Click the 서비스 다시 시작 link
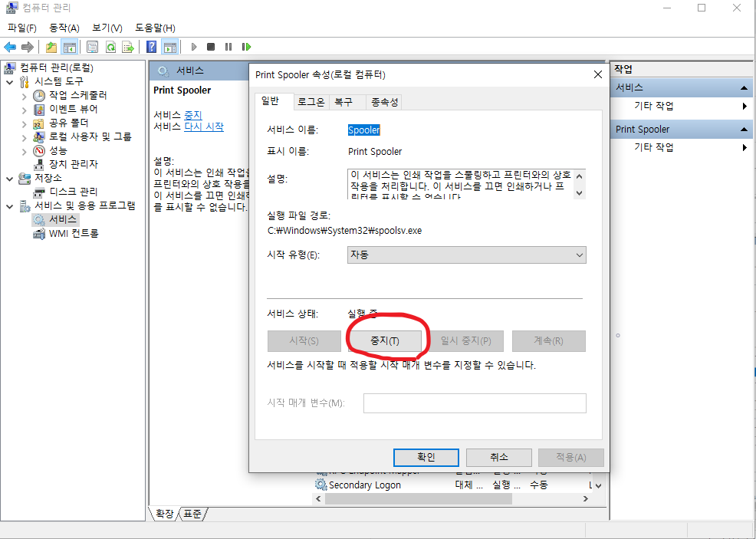The image size is (756, 539). click(x=204, y=127)
